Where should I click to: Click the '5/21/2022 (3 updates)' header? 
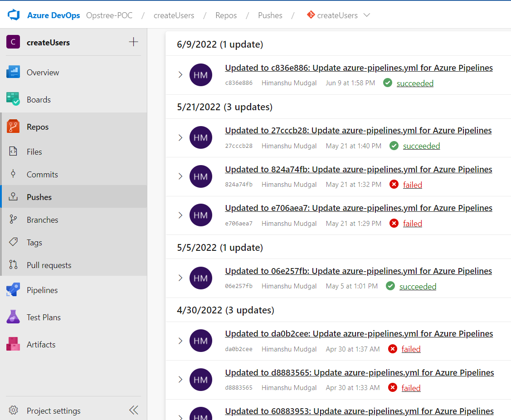224,107
